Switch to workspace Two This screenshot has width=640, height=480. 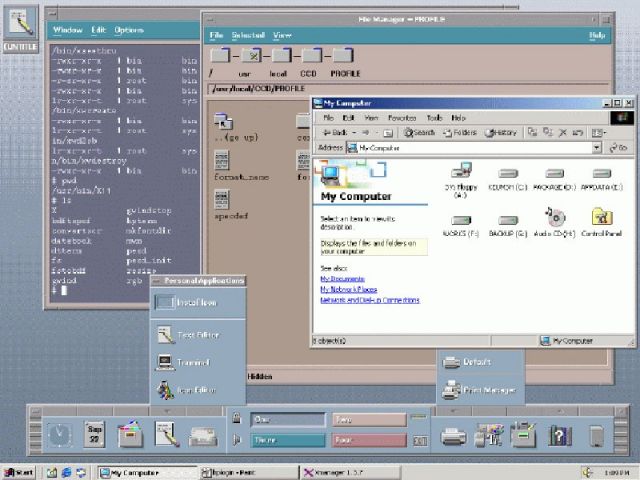(369, 420)
